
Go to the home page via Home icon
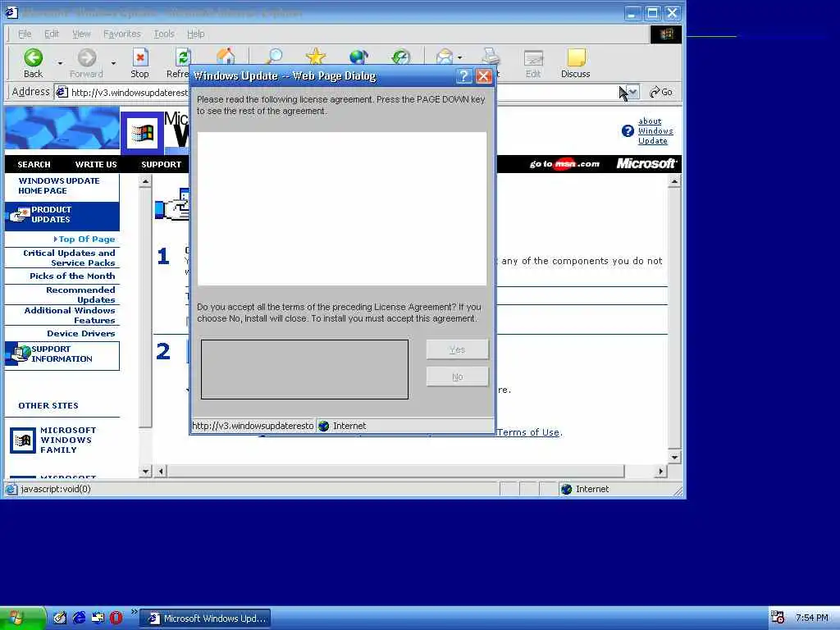pos(226,57)
